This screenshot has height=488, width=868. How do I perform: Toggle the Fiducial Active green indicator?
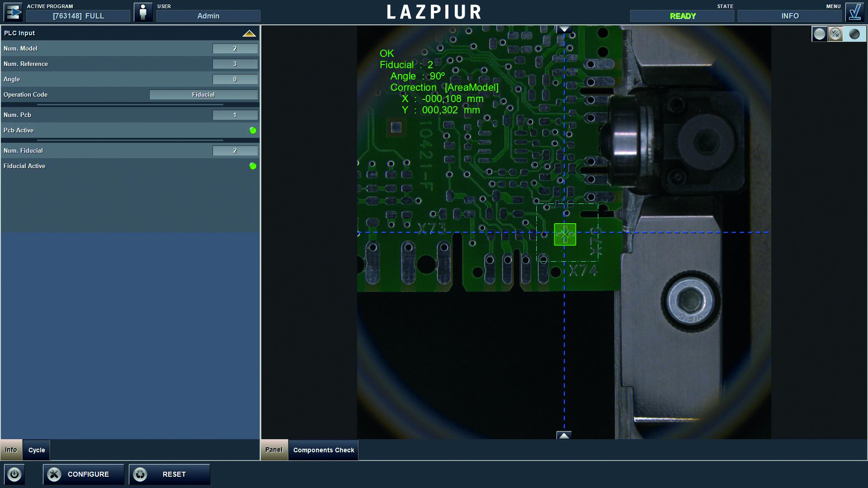coord(253,166)
